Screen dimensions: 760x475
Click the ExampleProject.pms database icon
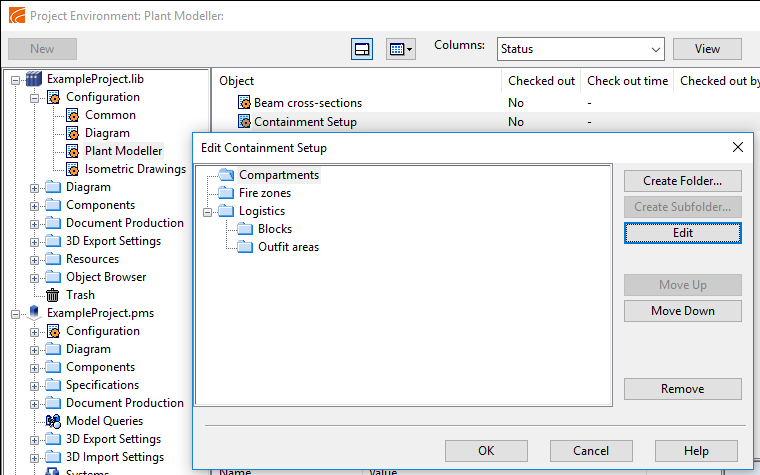tap(36, 313)
